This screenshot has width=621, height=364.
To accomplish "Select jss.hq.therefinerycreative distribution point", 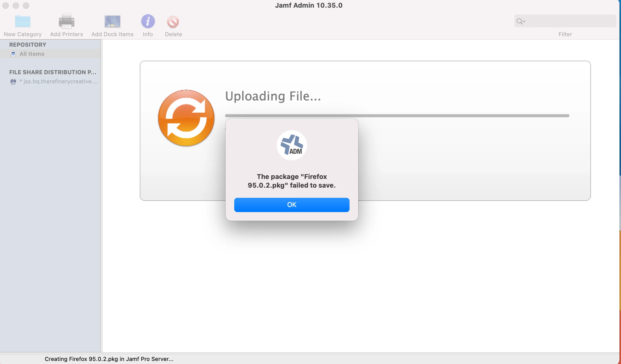I will click(50, 81).
